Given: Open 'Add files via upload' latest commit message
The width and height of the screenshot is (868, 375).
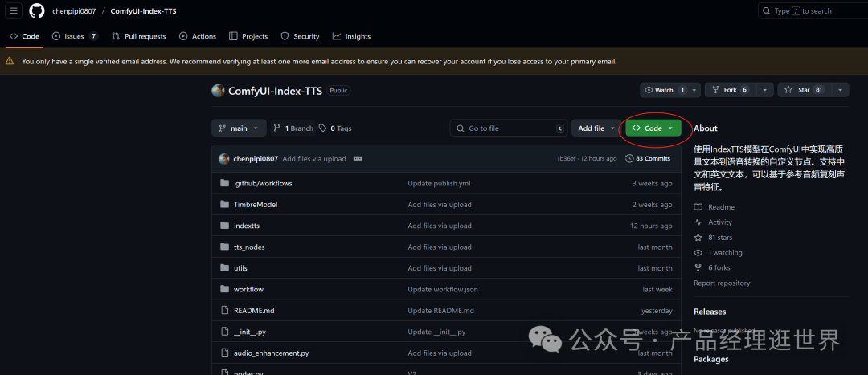Looking at the screenshot, I should 314,159.
